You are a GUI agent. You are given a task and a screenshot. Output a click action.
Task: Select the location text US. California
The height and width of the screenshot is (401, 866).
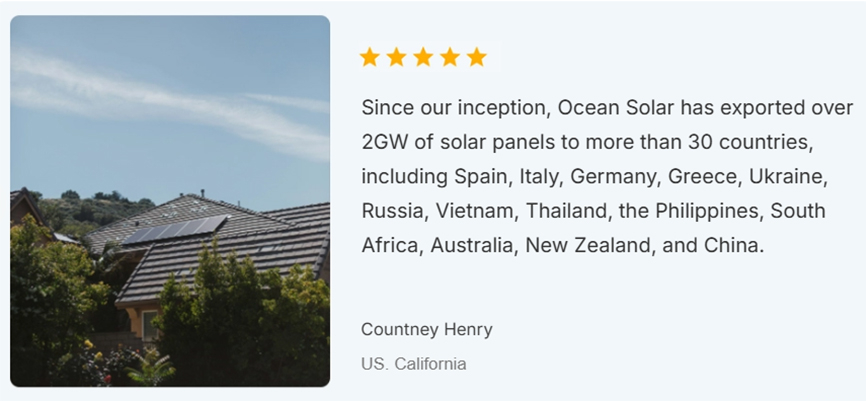[413, 363]
